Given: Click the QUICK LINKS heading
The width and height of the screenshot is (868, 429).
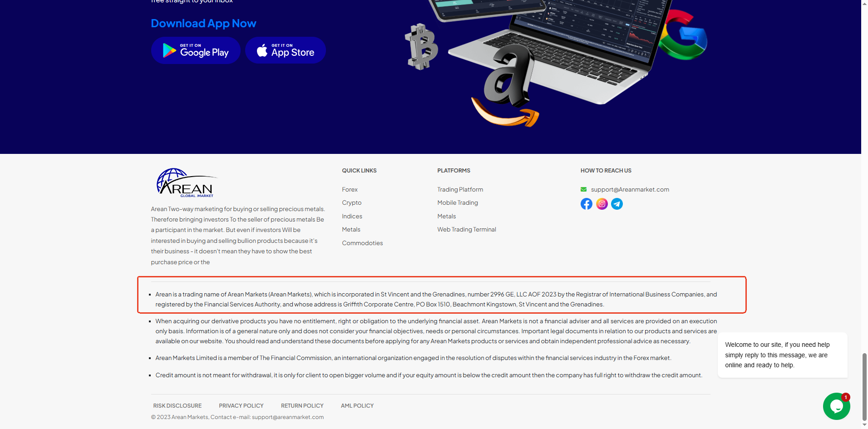Looking at the screenshot, I should point(359,170).
